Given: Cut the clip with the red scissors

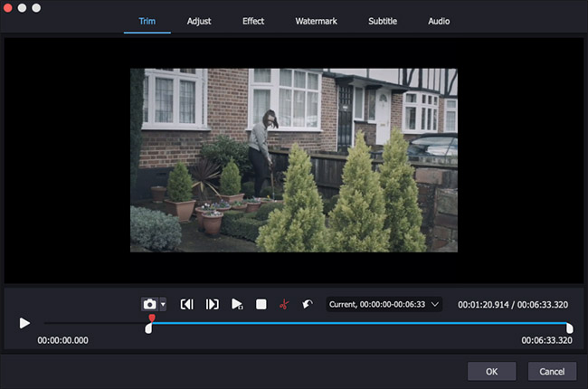Looking at the screenshot, I should (x=284, y=304).
